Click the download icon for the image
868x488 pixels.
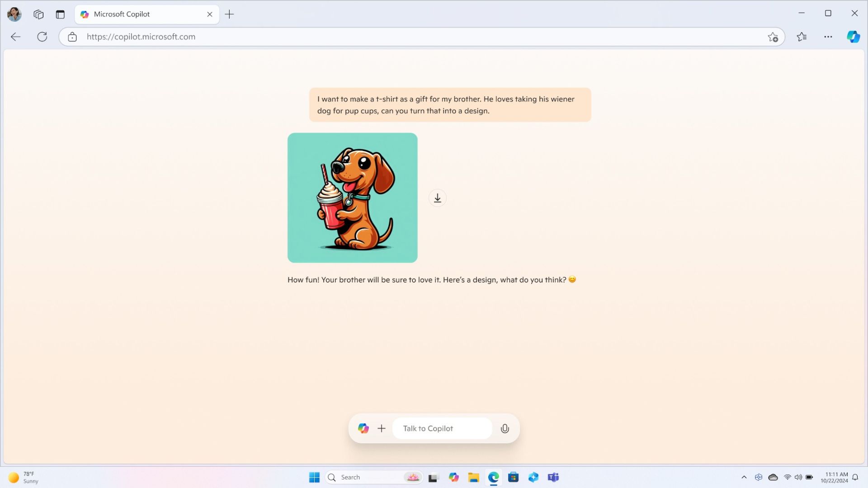click(x=437, y=197)
